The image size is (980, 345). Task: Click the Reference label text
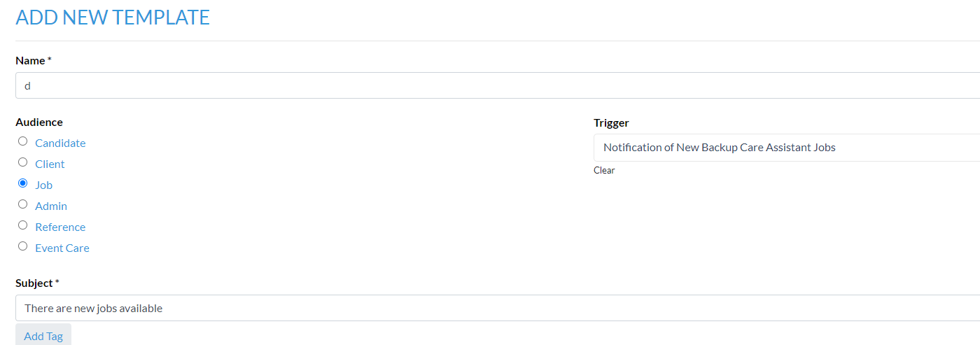60,227
